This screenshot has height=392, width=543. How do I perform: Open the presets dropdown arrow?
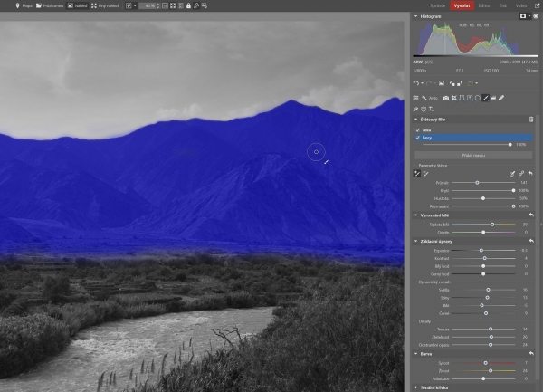tap(477, 83)
